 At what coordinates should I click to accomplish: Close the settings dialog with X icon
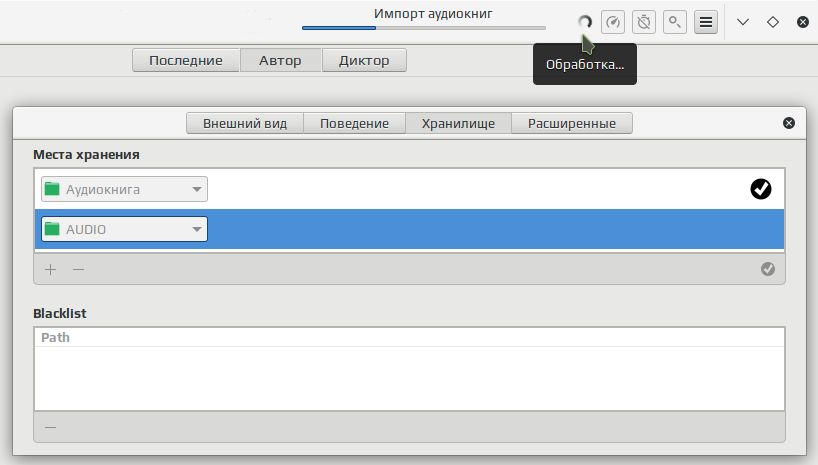click(789, 123)
